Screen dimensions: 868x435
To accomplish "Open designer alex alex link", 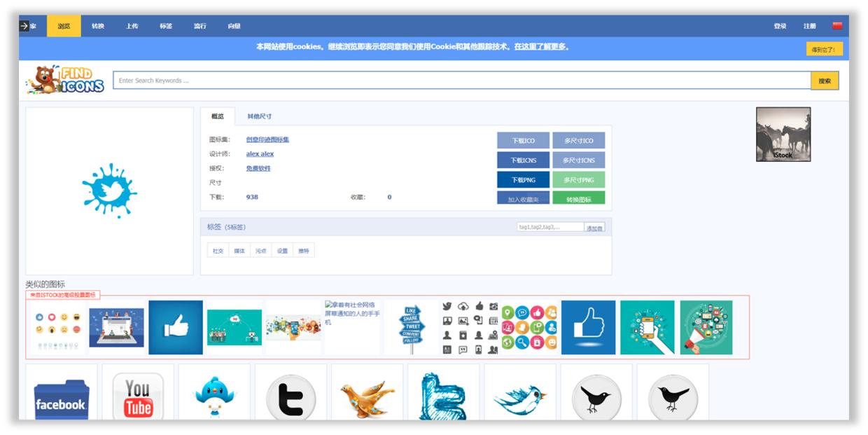I will click(x=260, y=153).
